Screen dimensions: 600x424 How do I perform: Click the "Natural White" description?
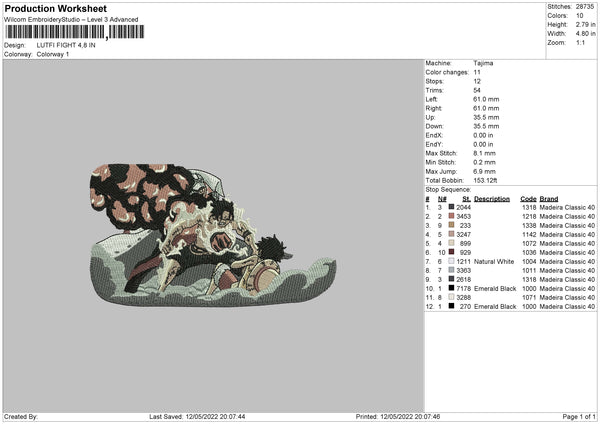click(x=494, y=261)
